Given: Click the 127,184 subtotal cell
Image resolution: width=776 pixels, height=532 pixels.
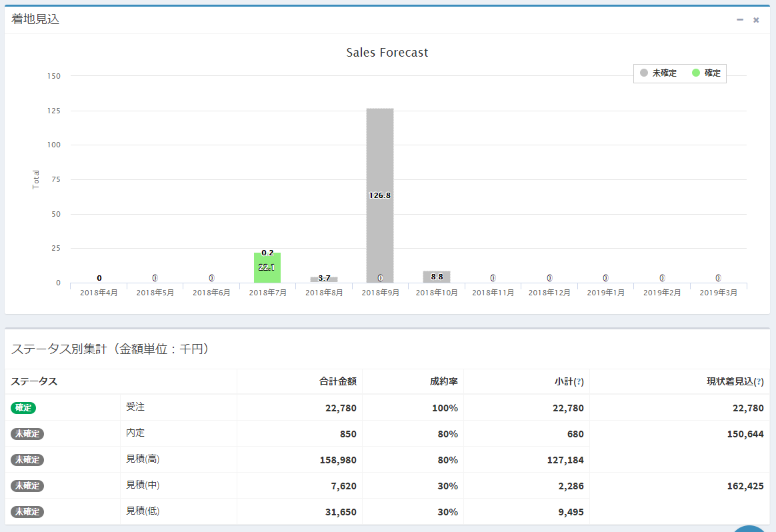Looking at the screenshot, I should coord(565,460).
